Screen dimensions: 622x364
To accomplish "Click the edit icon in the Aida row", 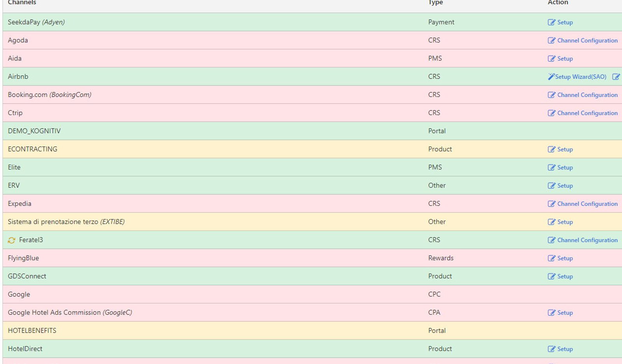I will (x=551, y=59).
